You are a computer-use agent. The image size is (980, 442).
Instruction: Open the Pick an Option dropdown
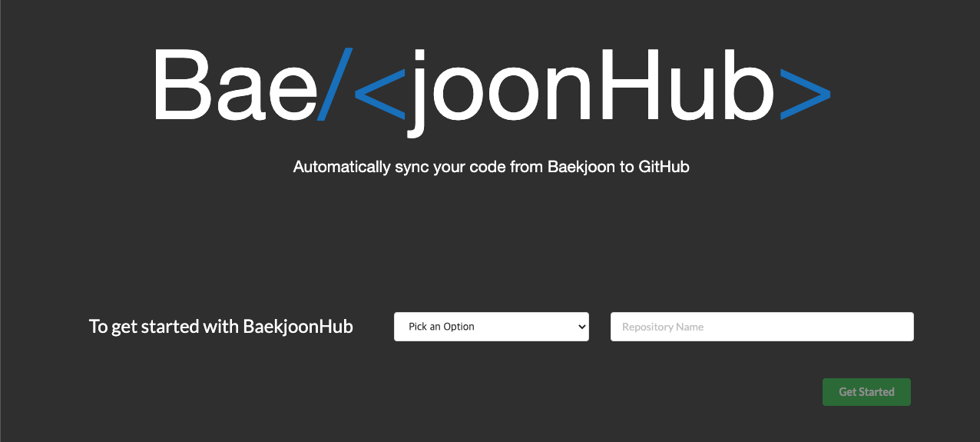click(492, 327)
